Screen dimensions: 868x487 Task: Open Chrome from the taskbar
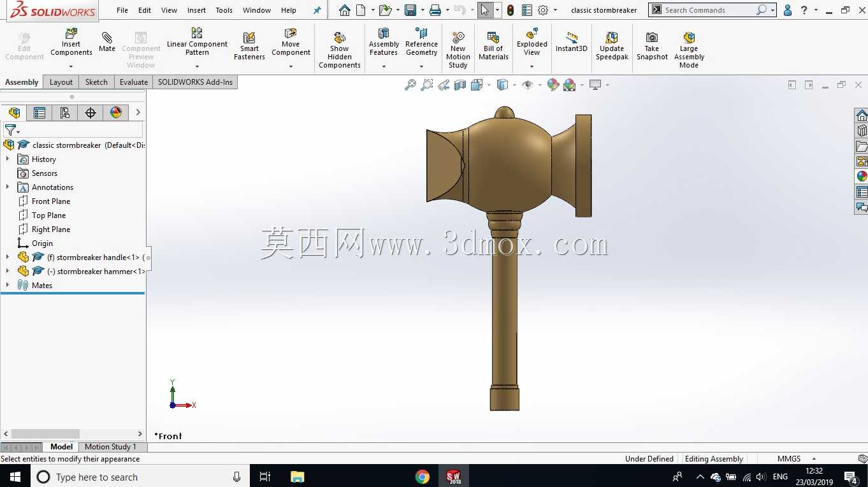coord(422,477)
